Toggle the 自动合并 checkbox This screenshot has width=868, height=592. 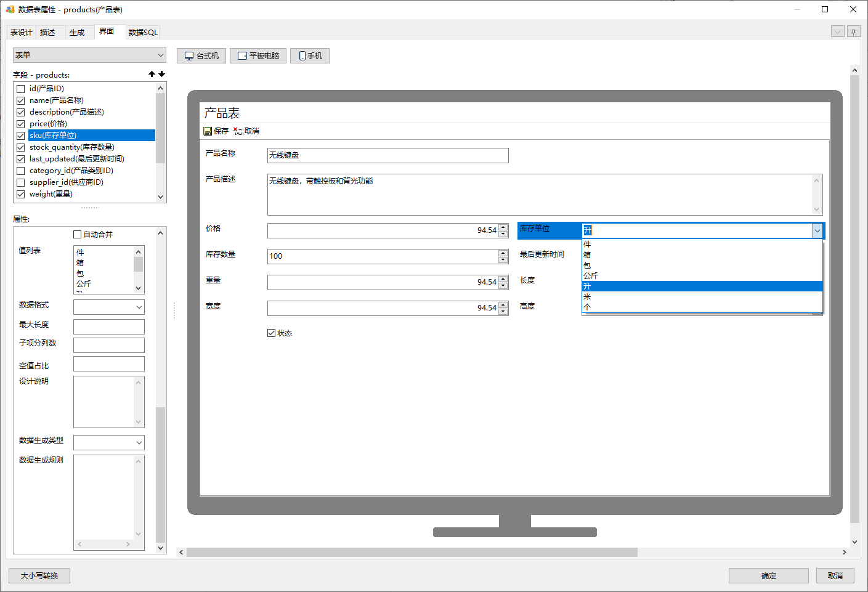click(78, 235)
